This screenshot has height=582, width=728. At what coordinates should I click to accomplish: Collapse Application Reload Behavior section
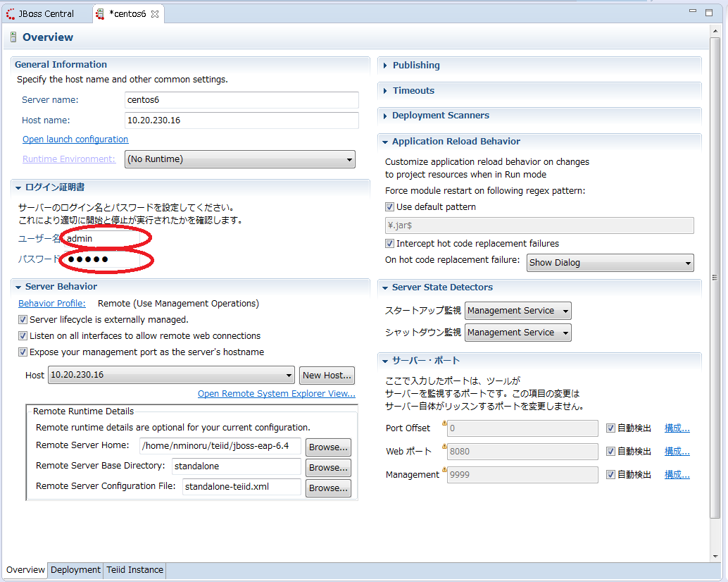(385, 142)
